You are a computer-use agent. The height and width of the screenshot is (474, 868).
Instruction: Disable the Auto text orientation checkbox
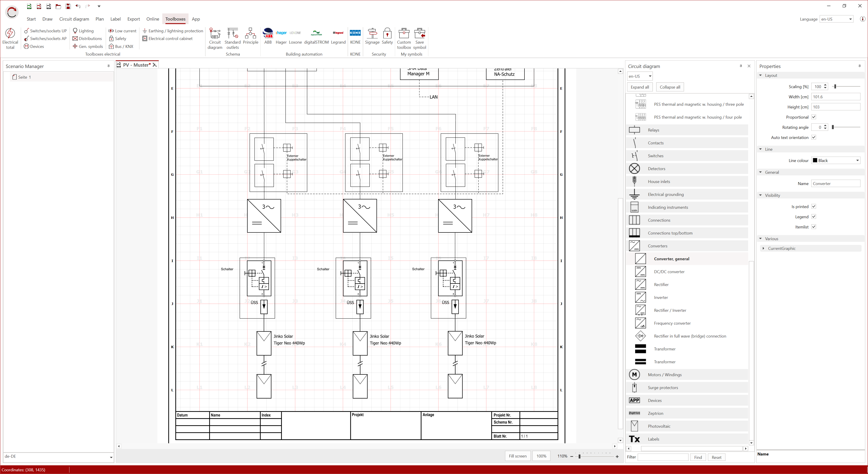pyautogui.click(x=813, y=137)
